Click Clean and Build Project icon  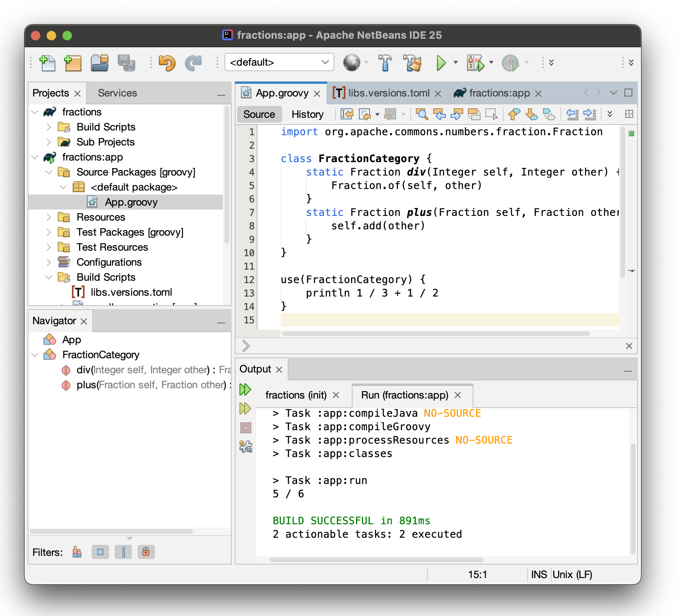click(x=412, y=63)
